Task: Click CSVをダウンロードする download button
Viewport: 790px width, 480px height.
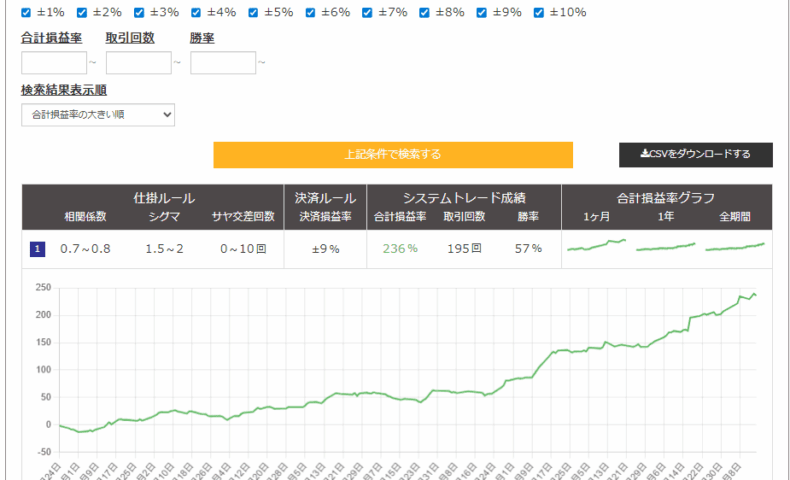Action: coord(696,155)
